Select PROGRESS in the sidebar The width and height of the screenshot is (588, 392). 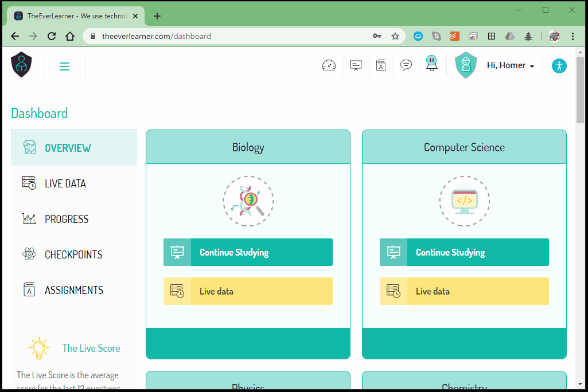(x=74, y=219)
